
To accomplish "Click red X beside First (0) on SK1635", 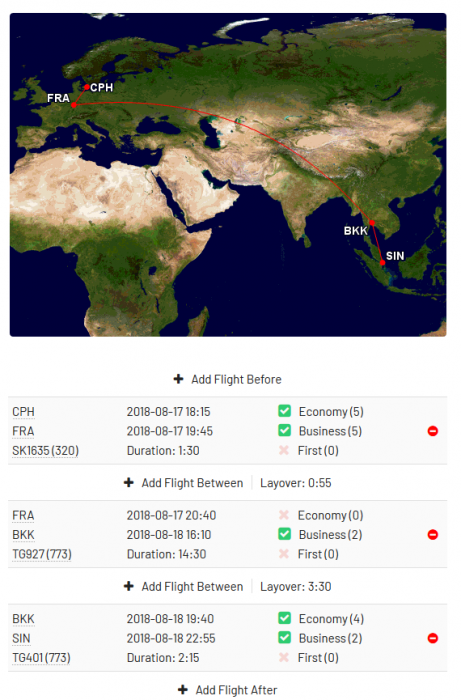I will 284,450.
